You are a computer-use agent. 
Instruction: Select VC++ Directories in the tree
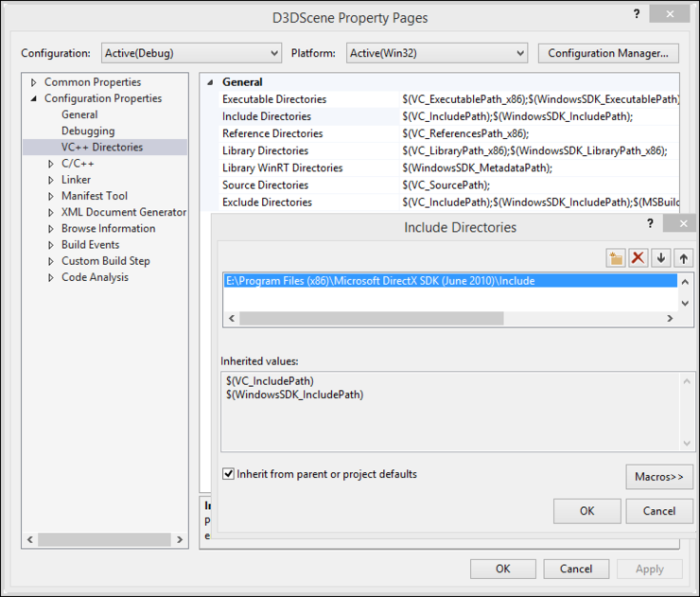tap(102, 148)
